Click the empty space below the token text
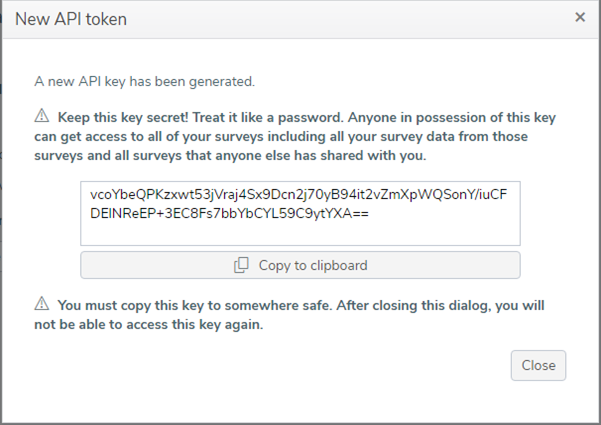The image size is (601, 425). click(x=300, y=233)
